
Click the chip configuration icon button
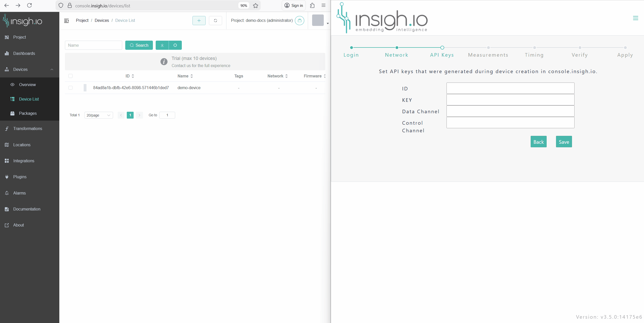coord(175,45)
